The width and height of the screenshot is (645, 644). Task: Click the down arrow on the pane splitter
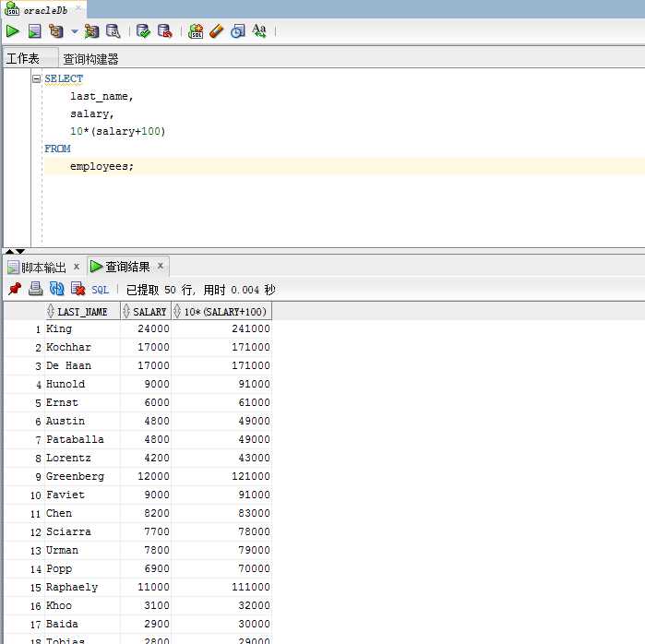pyautogui.click(x=20, y=251)
